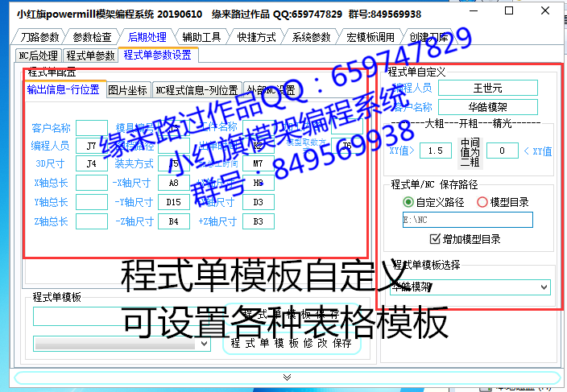
Task: Edit the field showing M7
Action: coord(259,163)
